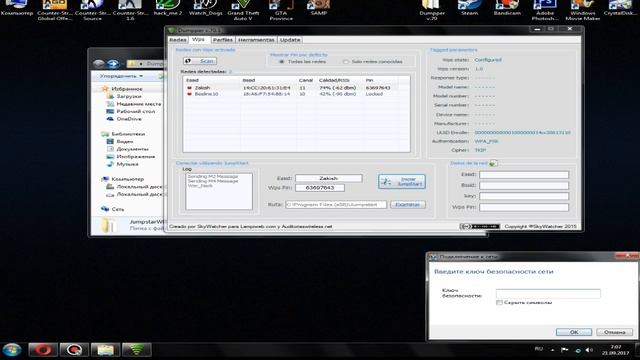Viewport: 640px width, 360px height.
Task: Expand the Упорядочить dropdown in Explorer
Action: [x=122, y=76]
